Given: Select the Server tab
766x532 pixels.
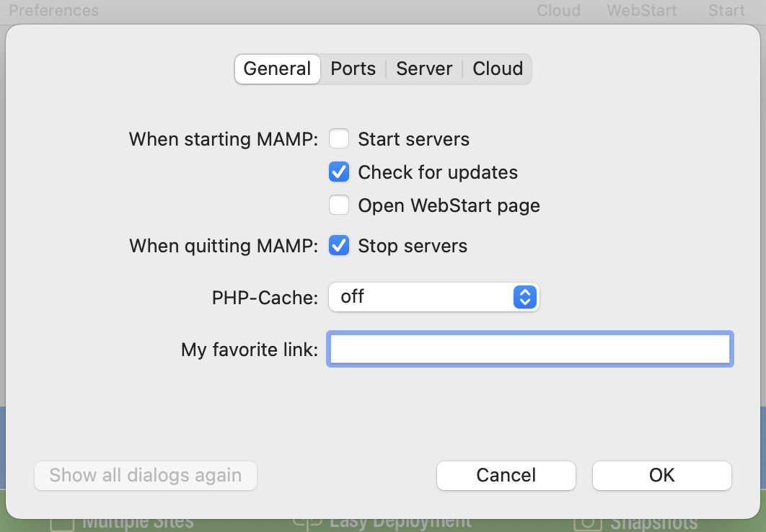Looking at the screenshot, I should coord(424,68).
